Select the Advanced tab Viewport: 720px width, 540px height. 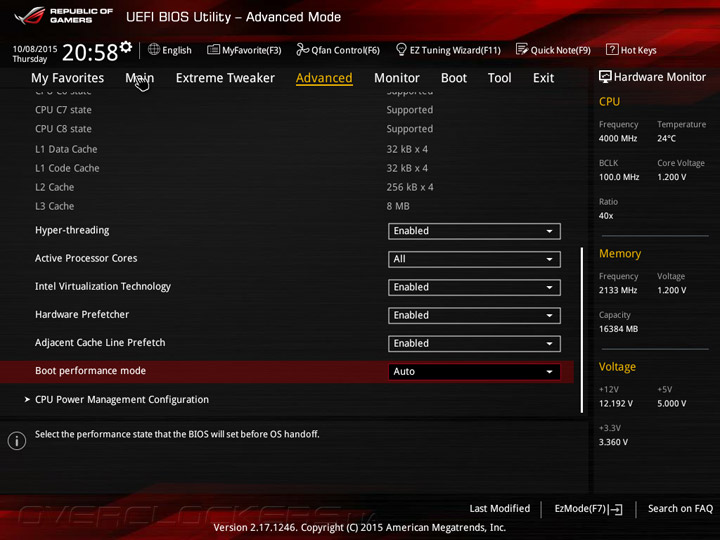pos(324,78)
